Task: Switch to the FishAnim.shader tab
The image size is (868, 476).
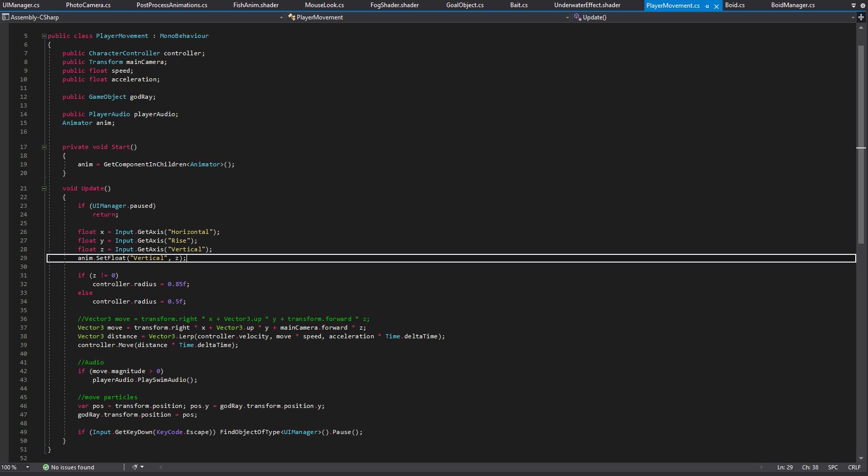Action: click(x=255, y=5)
